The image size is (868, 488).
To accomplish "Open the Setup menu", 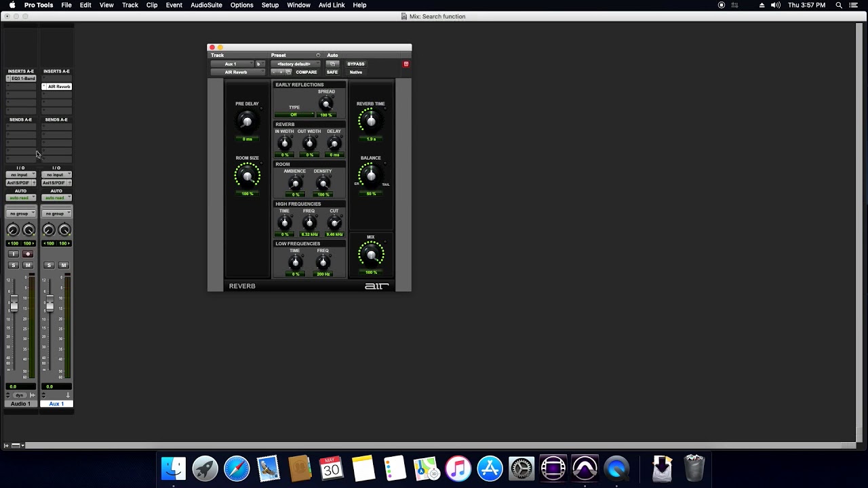I will click(x=270, y=5).
